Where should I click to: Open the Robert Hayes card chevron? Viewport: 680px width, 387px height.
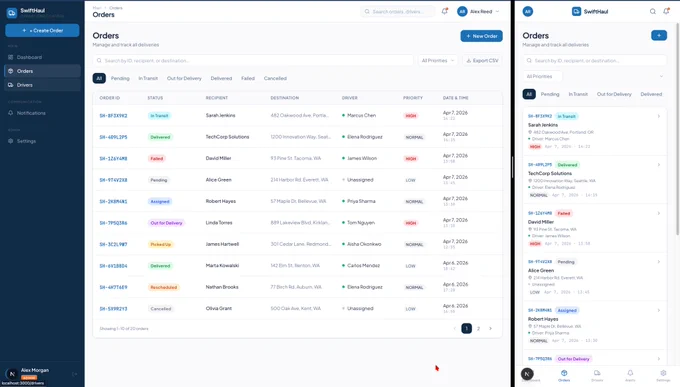tap(659, 311)
